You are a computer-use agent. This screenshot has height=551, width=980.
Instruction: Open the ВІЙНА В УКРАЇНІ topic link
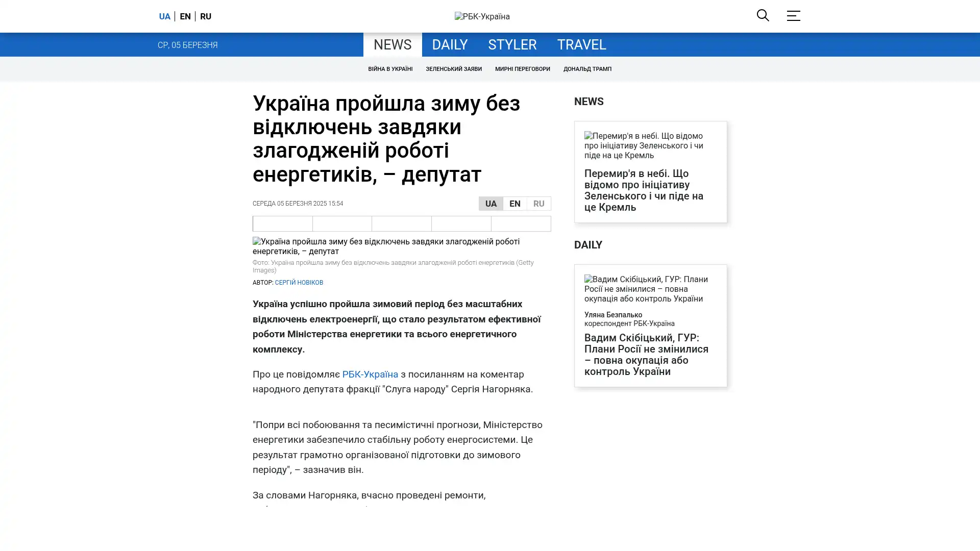pyautogui.click(x=390, y=69)
